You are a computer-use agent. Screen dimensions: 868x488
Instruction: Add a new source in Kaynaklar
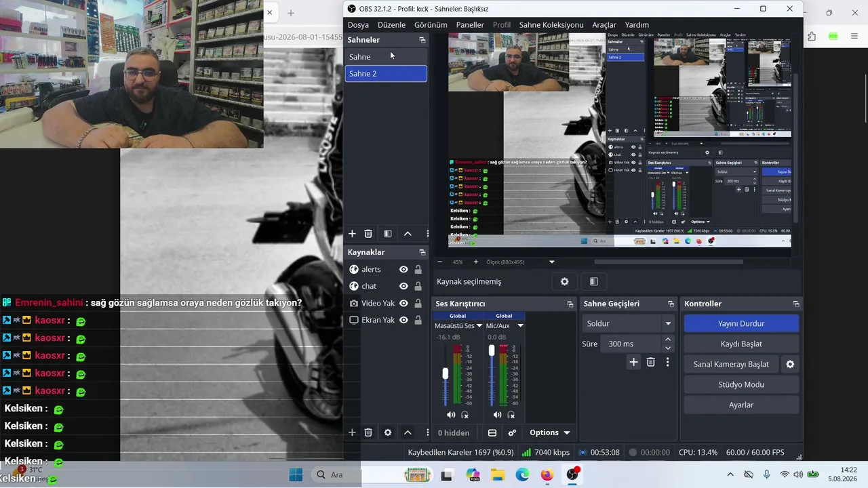352,432
